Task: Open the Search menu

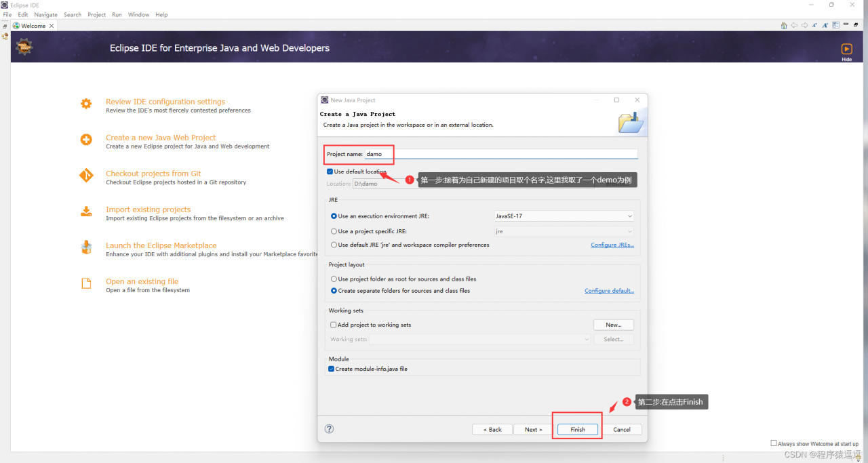Action: pyautogui.click(x=73, y=14)
